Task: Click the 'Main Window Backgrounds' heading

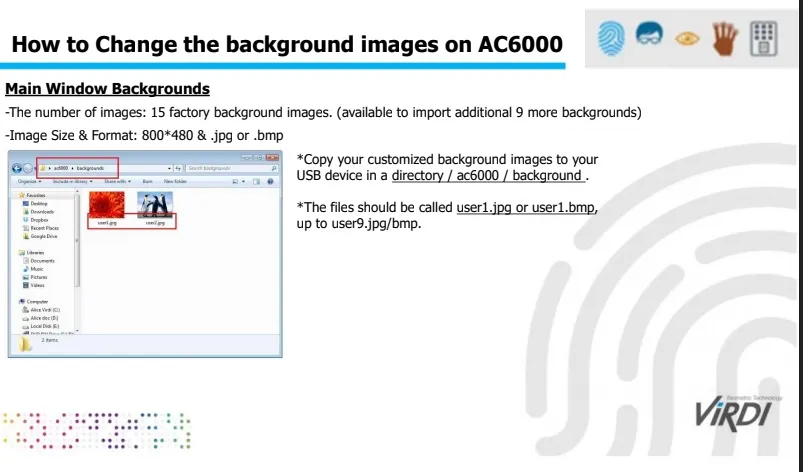Action: click(x=108, y=89)
